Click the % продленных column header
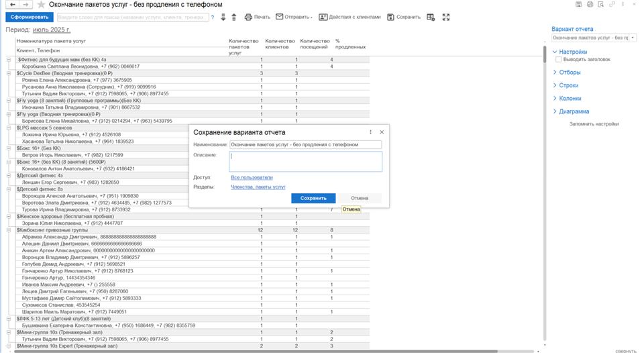The height and width of the screenshot is (353, 644). click(350, 44)
